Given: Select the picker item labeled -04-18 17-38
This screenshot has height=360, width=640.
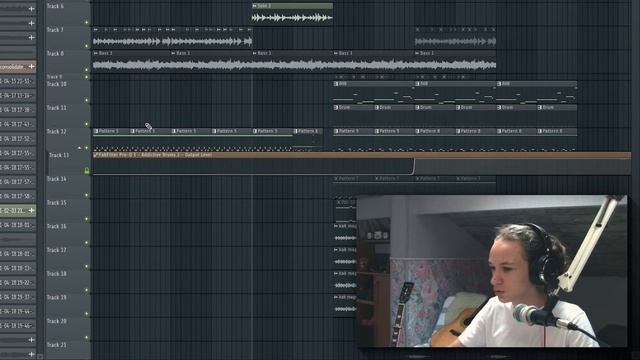Looking at the screenshot, I should (18, 110).
